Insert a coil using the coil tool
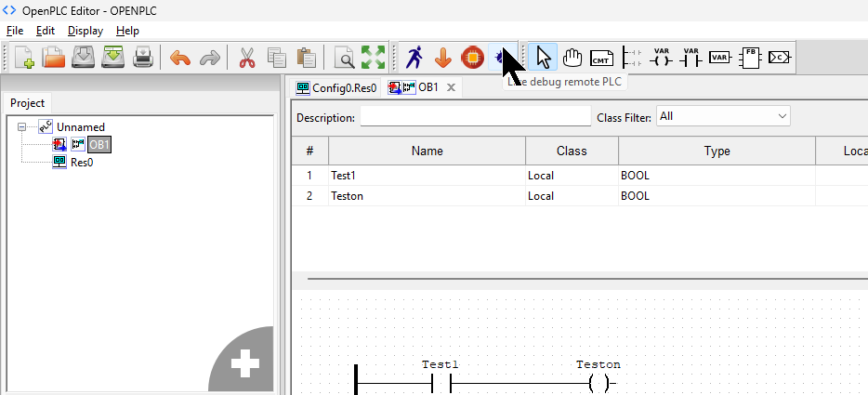Image resolution: width=868 pixels, height=395 pixels. coord(662,58)
